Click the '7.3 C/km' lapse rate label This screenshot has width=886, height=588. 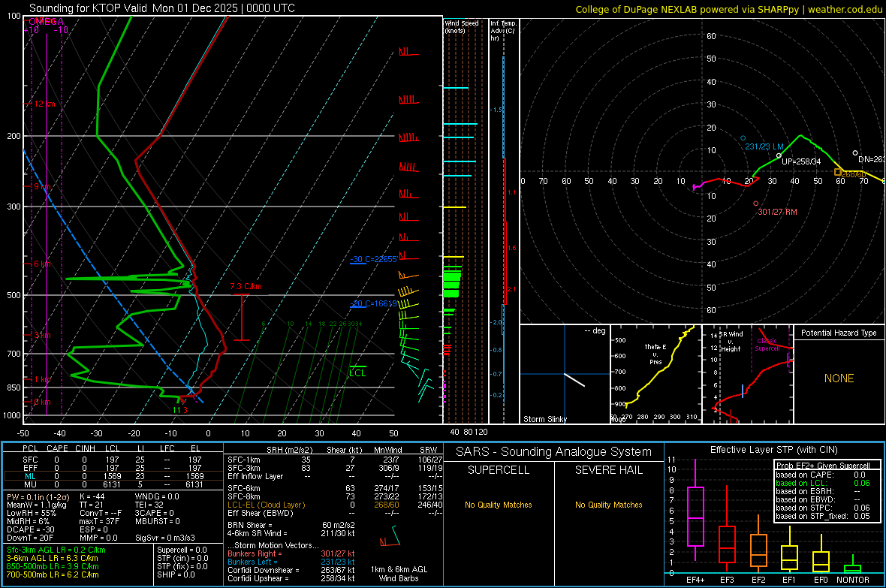coord(246,287)
